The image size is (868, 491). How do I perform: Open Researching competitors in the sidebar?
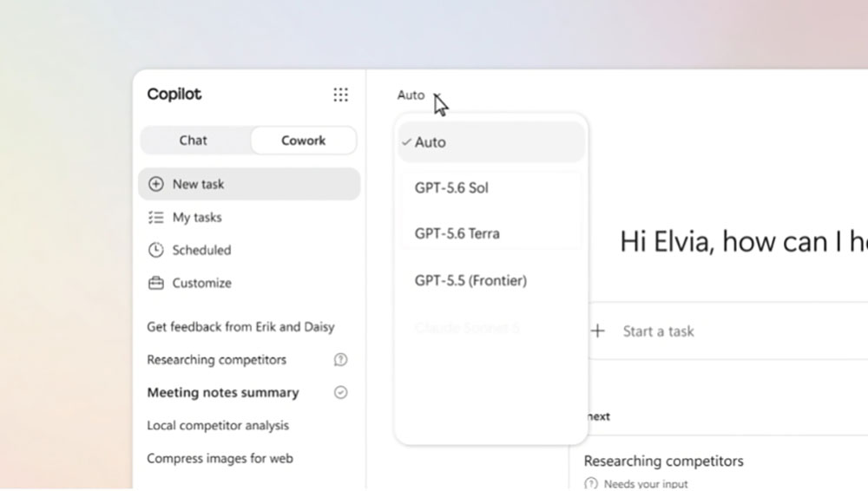(216, 360)
